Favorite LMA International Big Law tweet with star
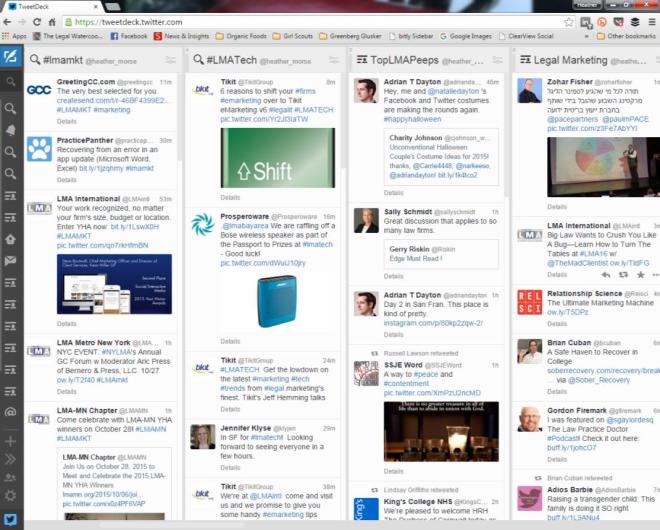Viewport: 660px width, 530px height. tap(641, 275)
